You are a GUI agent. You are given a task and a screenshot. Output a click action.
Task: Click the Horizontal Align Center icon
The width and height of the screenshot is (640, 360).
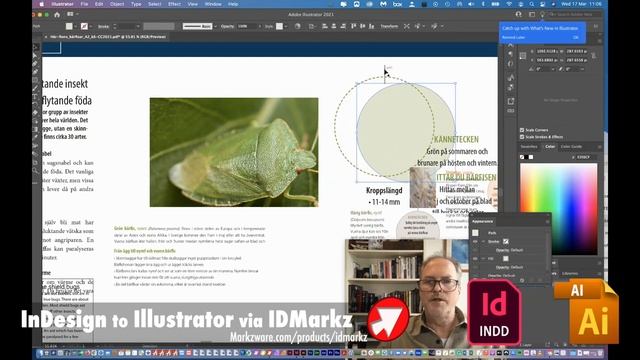334,26
